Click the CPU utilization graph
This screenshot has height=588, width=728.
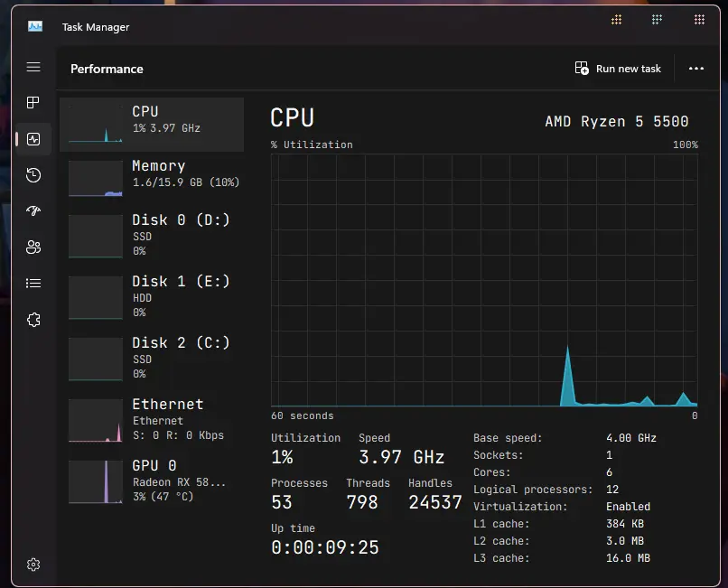484,281
